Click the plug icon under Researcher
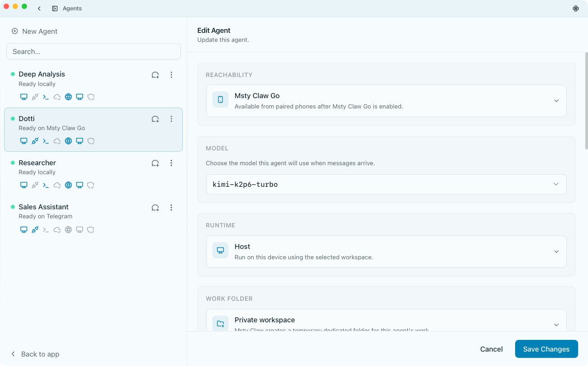 click(x=35, y=185)
